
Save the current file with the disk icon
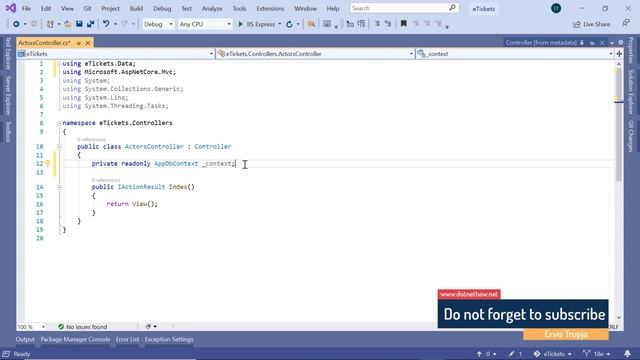pos(79,24)
